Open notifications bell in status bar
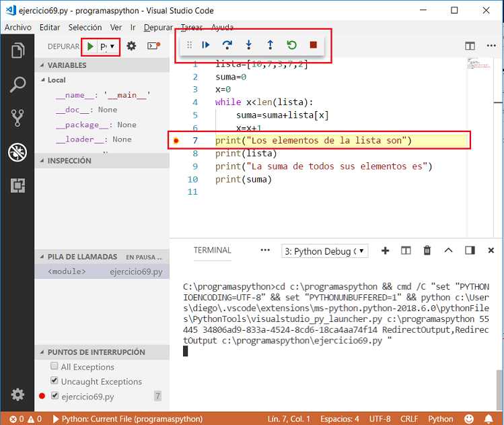This screenshot has width=504, height=425. pyautogui.click(x=489, y=419)
